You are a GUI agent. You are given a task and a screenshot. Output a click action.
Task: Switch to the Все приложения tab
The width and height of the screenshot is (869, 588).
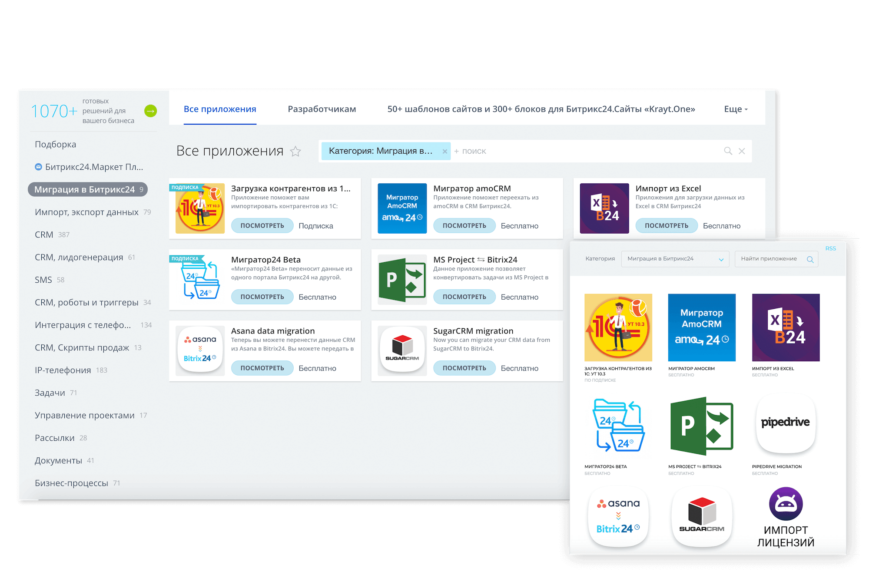pos(220,109)
